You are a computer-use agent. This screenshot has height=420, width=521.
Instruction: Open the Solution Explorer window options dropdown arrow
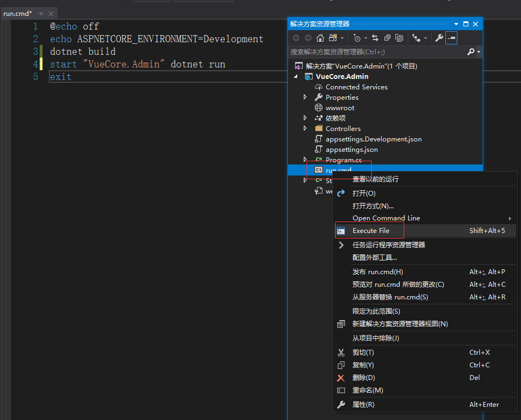click(x=456, y=24)
